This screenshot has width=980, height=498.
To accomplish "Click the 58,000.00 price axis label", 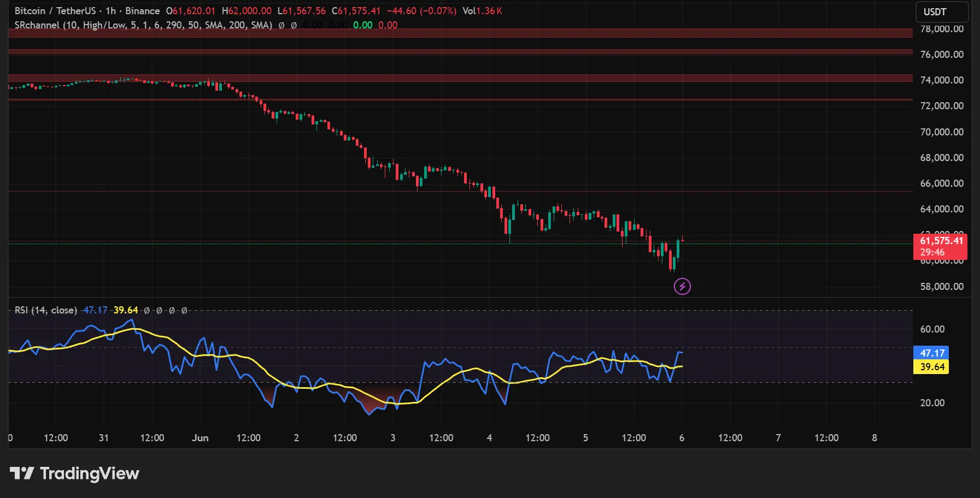I will coord(942,287).
